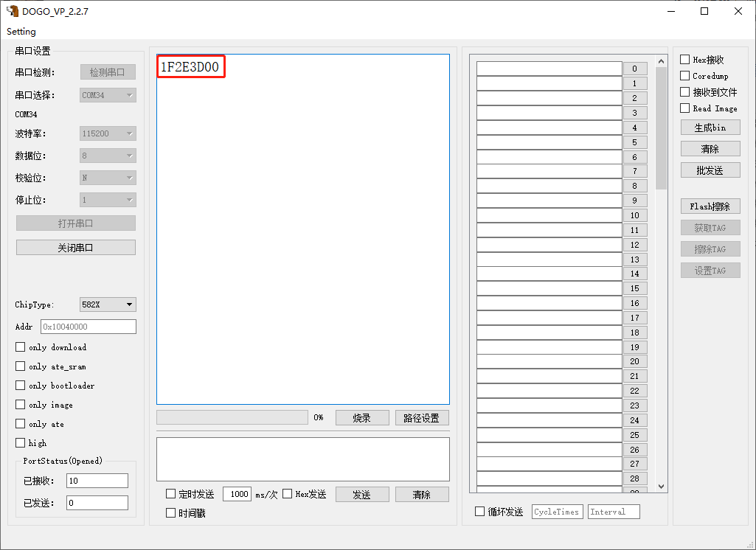The height and width of the screenshot is (550, 756).
Task: Click the batch list scroll up arrow
Action: (661, 61)
